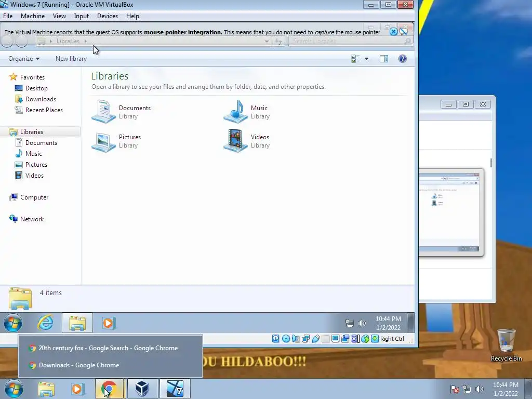Image resolution: width=532 pixels, height=399 pixels.
Task: Select Music in the navigation tree
Action: [x=29, y=154]
